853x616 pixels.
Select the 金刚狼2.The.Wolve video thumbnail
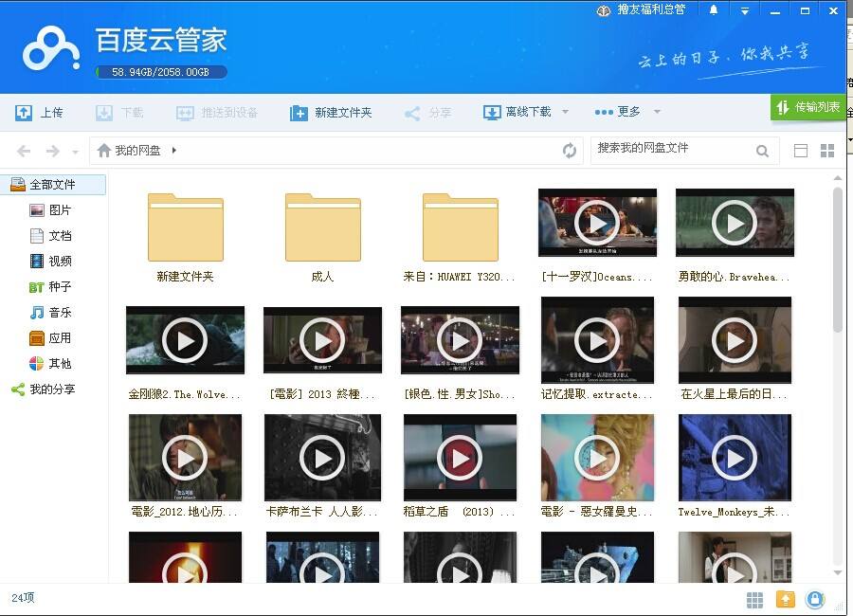(x=185, y=340)
